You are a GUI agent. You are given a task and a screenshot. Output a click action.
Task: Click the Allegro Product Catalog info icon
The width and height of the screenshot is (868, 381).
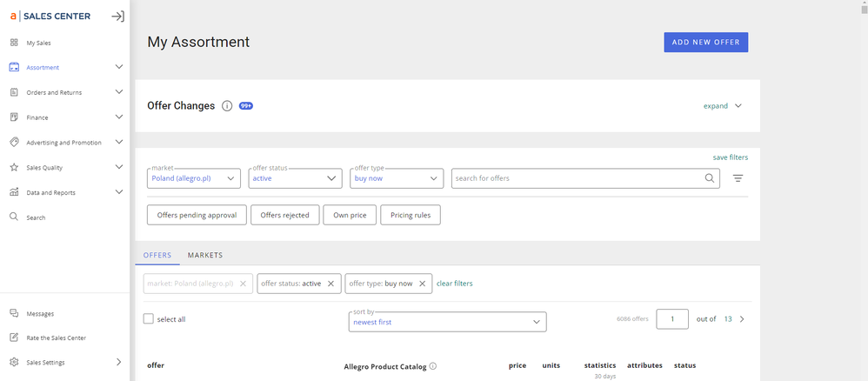click(x=432, y=366)
